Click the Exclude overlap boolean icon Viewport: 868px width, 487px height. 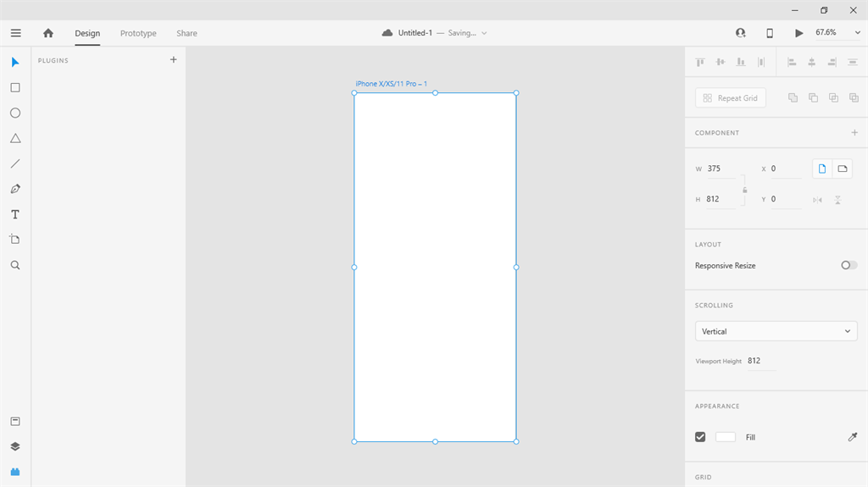854,98
